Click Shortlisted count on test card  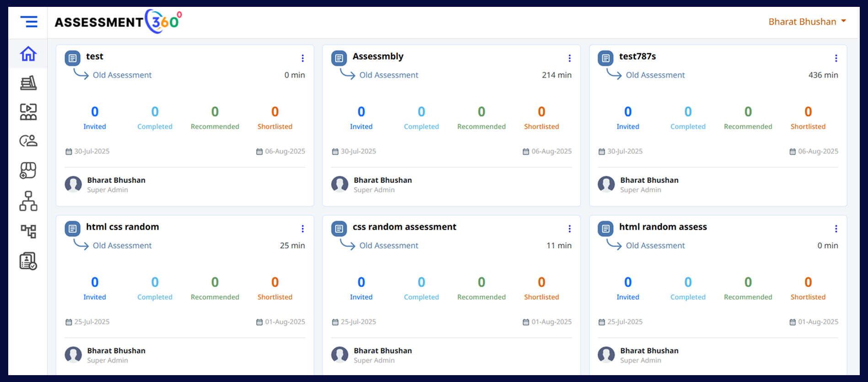pos(275,112)
